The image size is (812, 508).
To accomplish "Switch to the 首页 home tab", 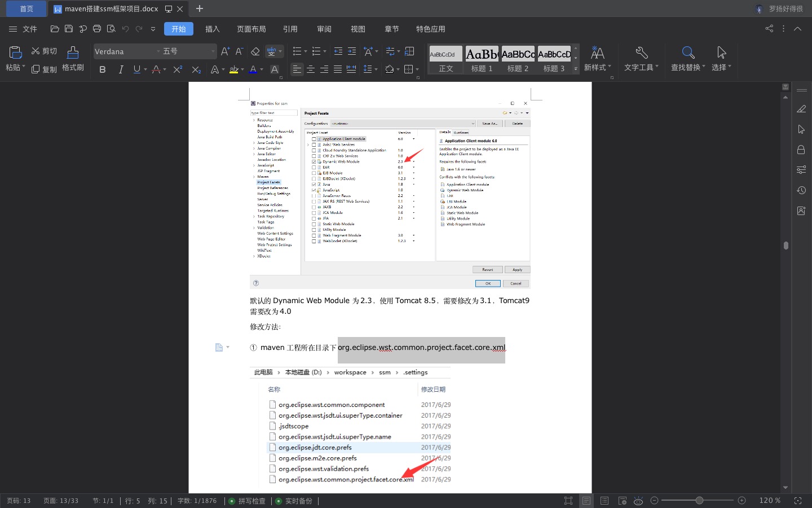I will [x=27, y=8].
